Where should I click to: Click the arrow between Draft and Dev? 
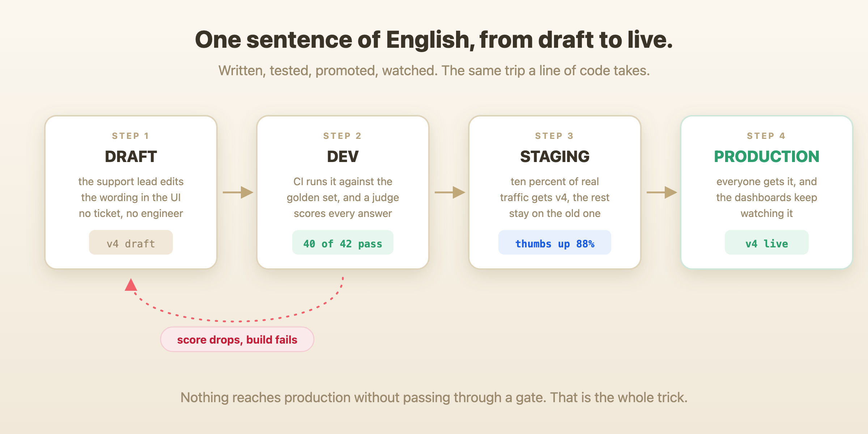[238, 192]
